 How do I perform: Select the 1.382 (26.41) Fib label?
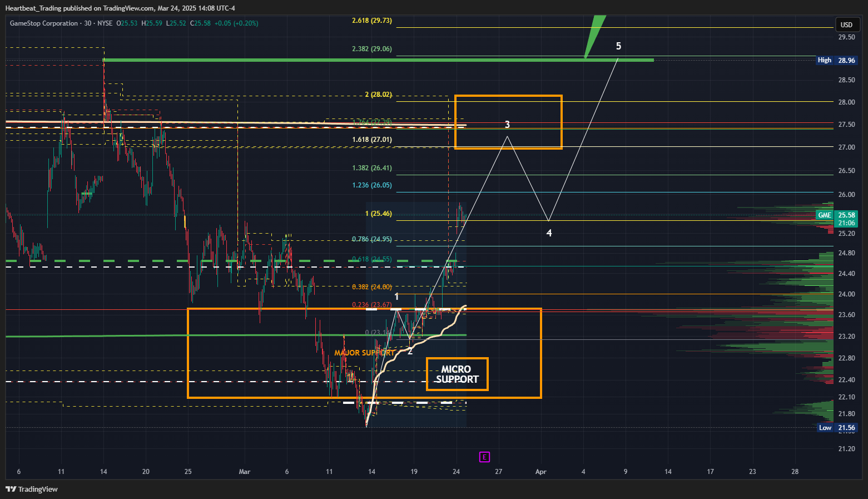[x=372, y=168]
